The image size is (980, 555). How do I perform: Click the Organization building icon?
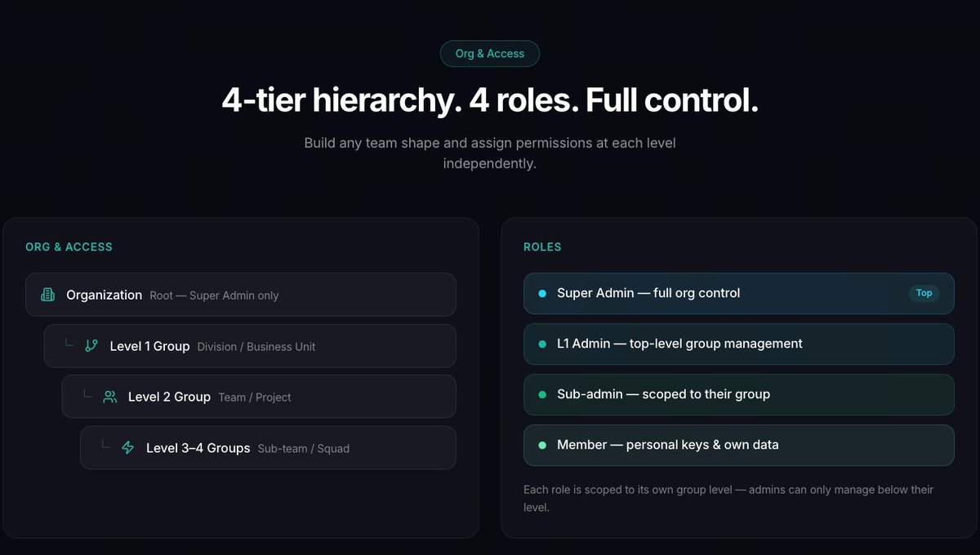[x=48, y=295]
